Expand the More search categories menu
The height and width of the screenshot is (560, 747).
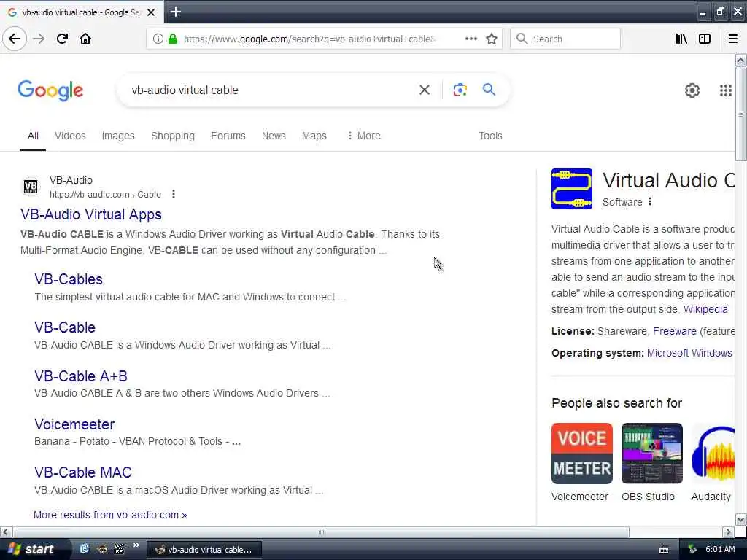click(x=364, y=136)
